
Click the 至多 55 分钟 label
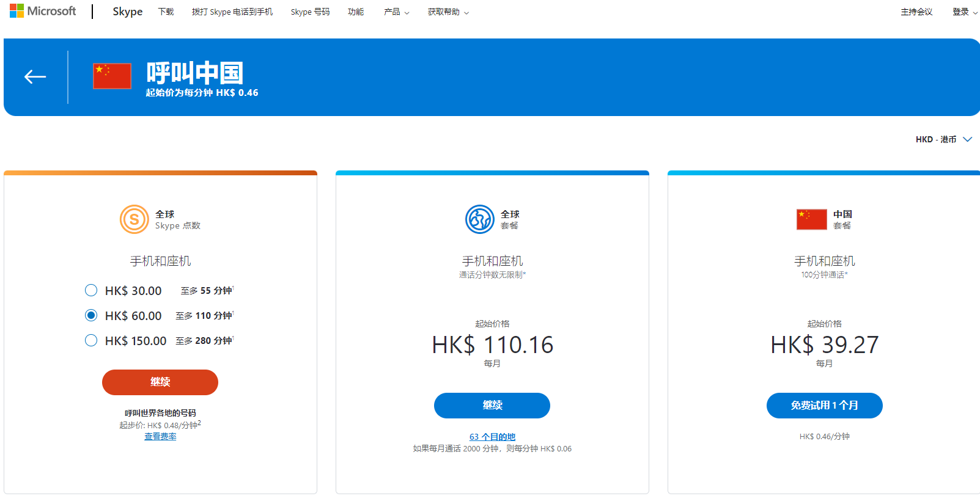coord(207,291)
